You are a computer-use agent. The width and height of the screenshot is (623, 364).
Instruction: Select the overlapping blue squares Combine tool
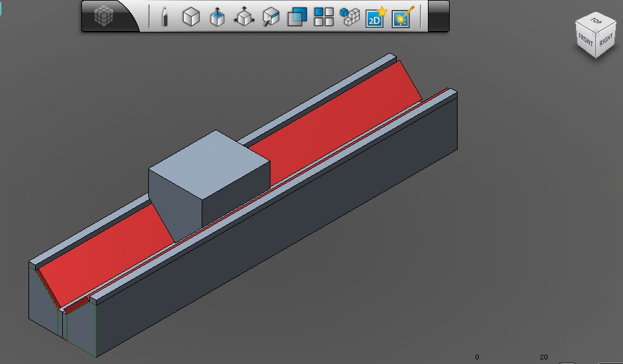(x=297, y=17)
